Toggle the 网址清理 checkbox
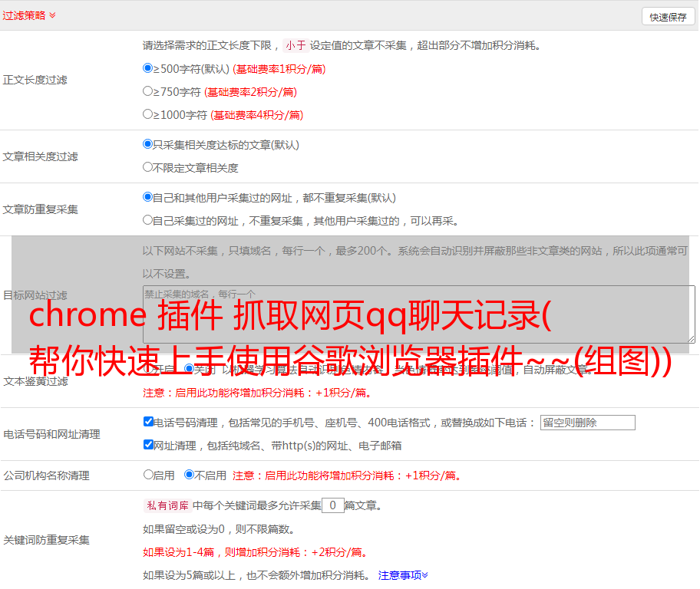Screen dimensions: 700x589 pos(148,444)
